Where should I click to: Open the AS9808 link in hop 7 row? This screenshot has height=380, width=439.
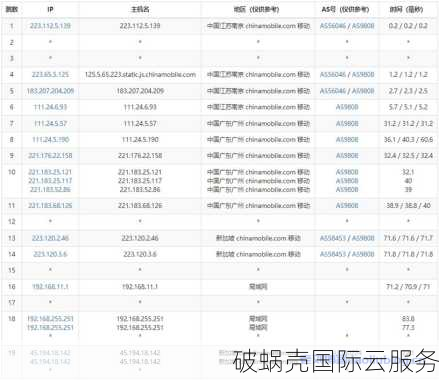coord(347,124)
